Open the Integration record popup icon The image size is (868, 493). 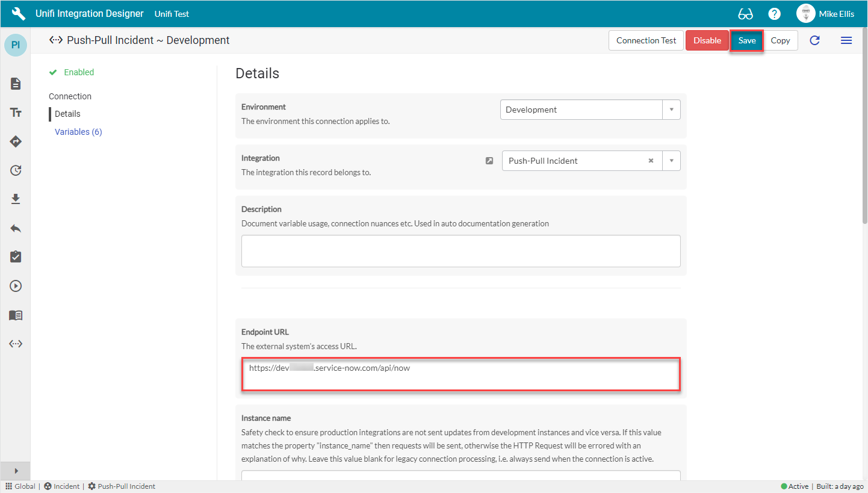coord(489,161)
